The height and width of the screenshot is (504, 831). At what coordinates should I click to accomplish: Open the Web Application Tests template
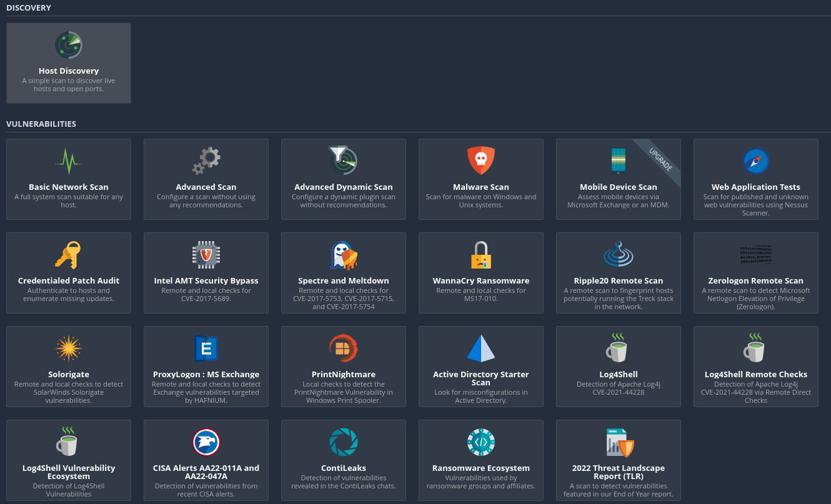click(756, 179)
